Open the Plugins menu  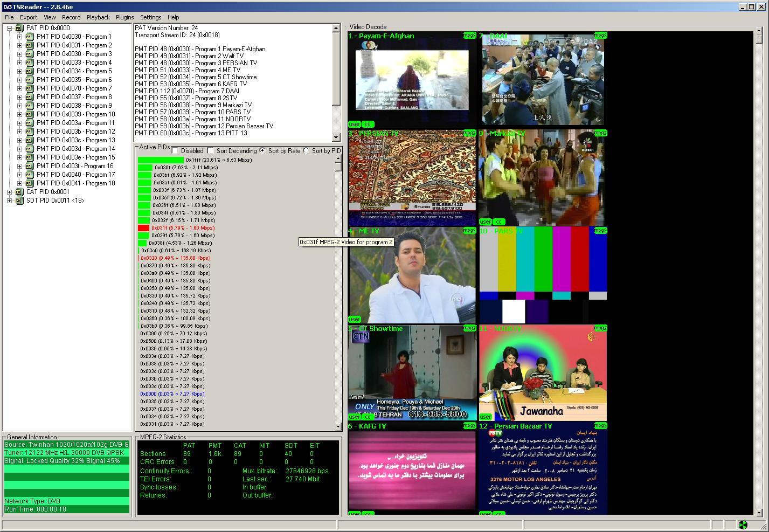[x=124, y=17]
